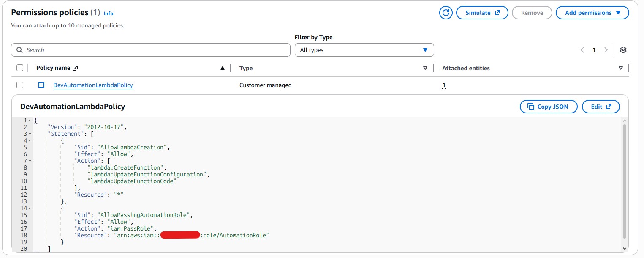The width and height of the screenshot is (644, 258).
Task: Click the Copy JSON button
Action: (548, 107)
